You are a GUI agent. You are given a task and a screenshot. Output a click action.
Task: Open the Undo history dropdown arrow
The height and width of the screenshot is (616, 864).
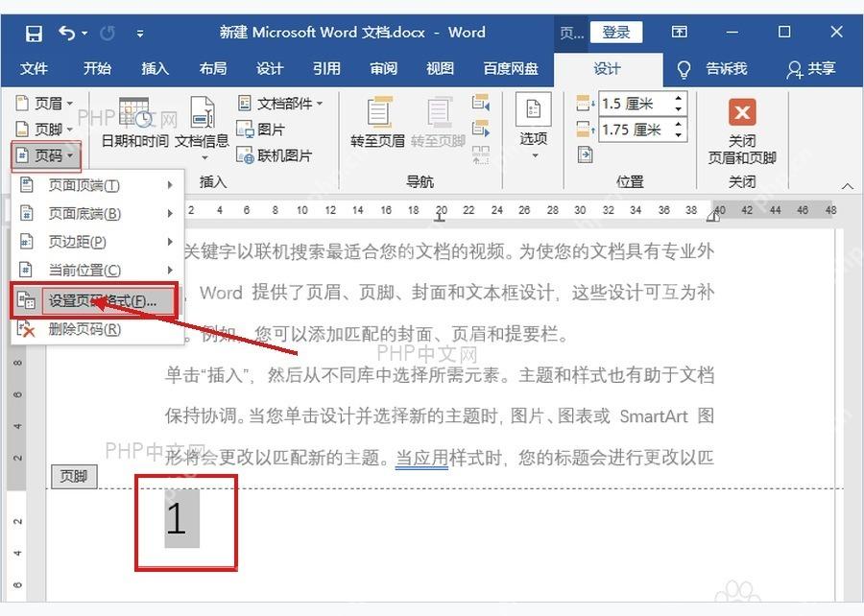coord(84,34)
